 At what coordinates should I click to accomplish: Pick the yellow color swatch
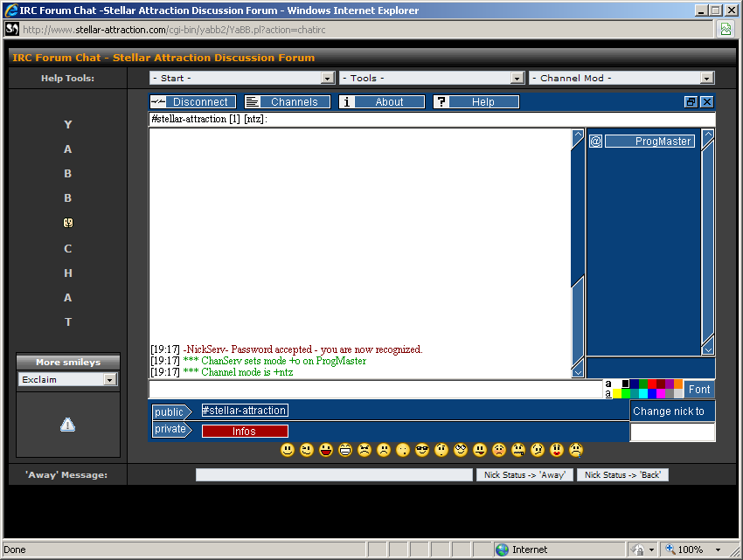coord(617,394)
